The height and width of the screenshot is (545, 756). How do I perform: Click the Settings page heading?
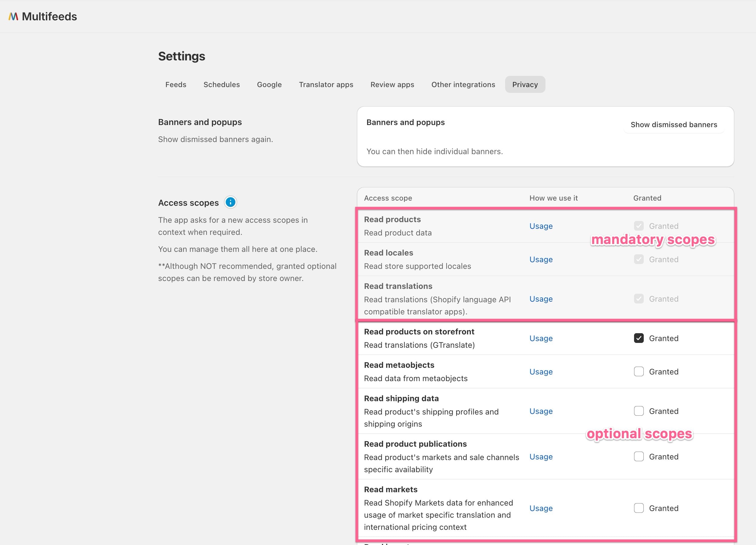pos(182,56)
